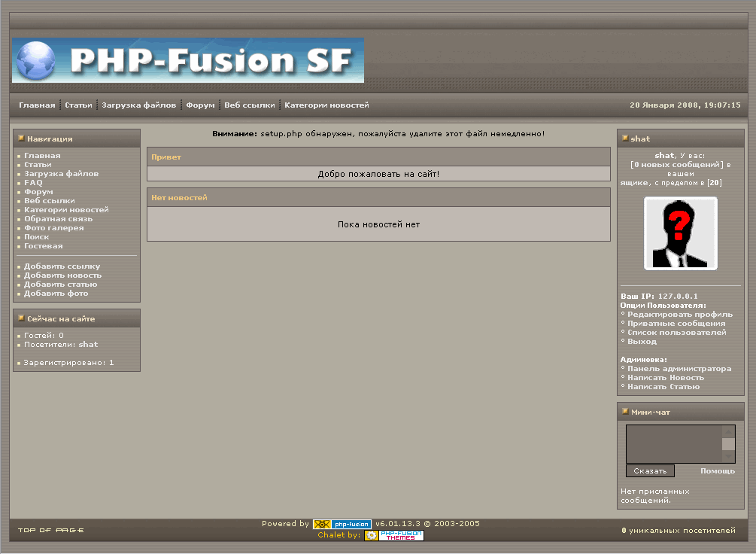
Task: Click the shat user avatar image
Action: coord(680,233)
